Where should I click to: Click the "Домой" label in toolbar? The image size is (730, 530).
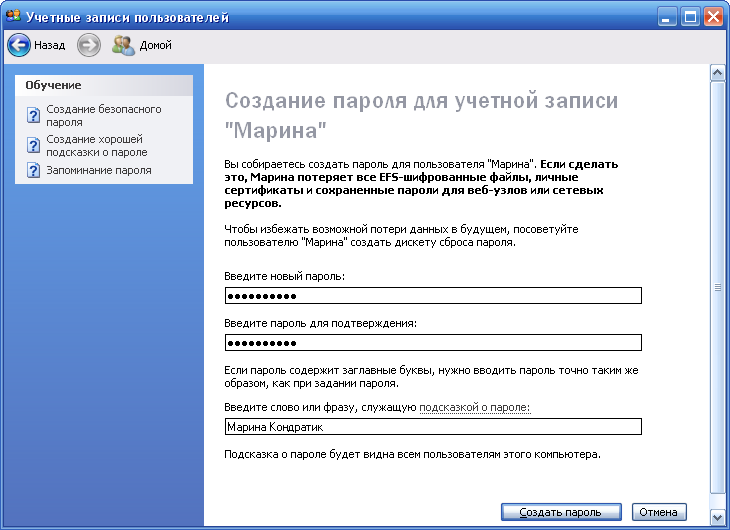click(155, 45)
